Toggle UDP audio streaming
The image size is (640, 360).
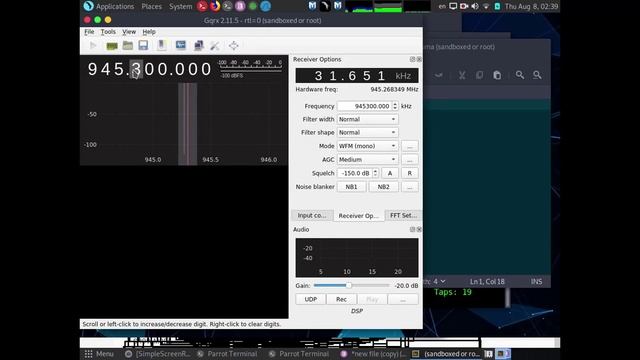click(x=311, y=299)
